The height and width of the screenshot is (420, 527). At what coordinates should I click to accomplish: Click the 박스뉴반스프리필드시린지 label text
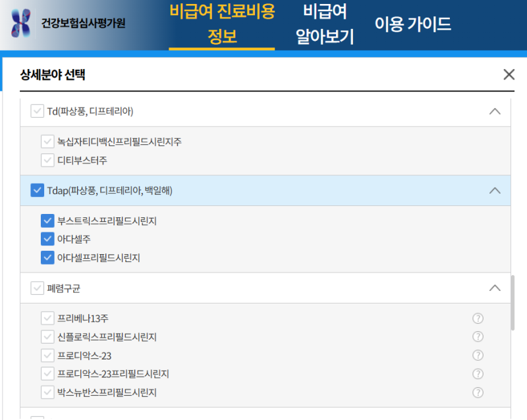point(107,392)
